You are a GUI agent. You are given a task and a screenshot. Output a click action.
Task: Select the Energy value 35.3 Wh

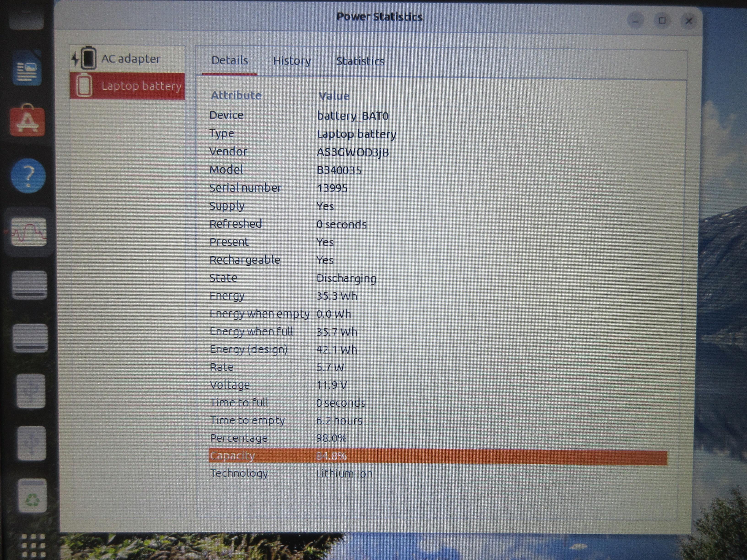[x=337, y=296]
